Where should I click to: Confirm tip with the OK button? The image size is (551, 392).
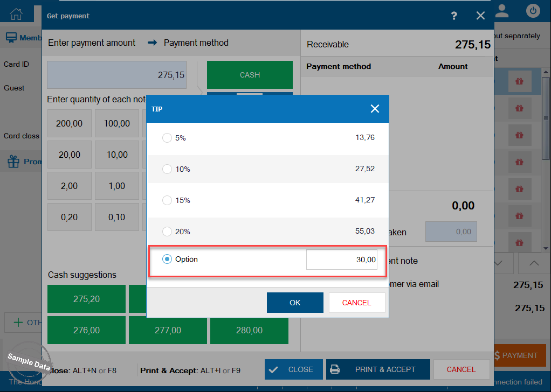click(295, 303)
